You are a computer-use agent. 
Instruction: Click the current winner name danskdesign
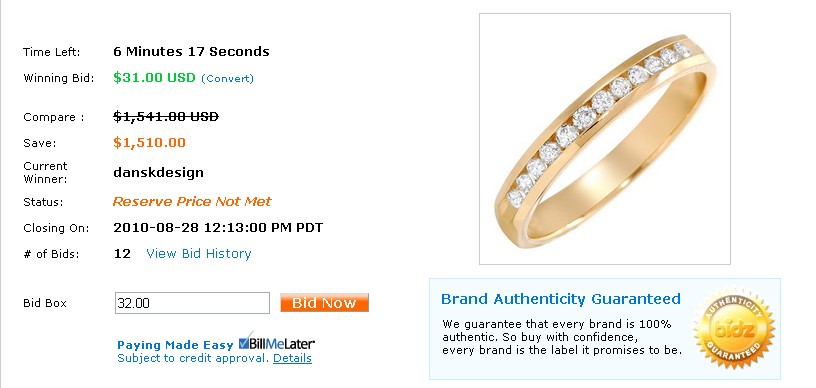pyautogui.click(x=158, y=173)
